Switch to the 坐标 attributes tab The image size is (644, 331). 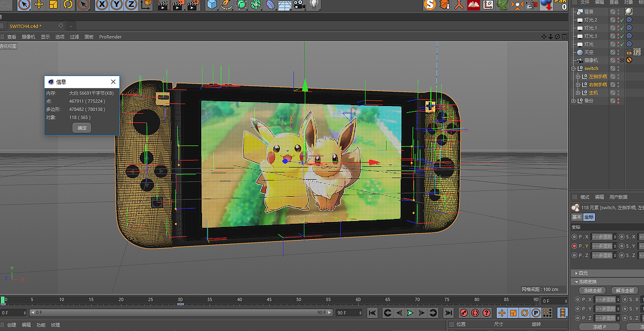(x=589, y=217)
